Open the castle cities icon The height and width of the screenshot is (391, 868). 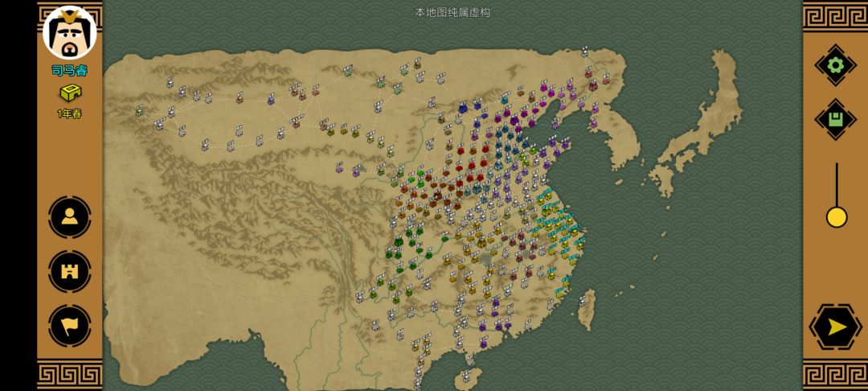pyautogui.click(x=70, y=271)
